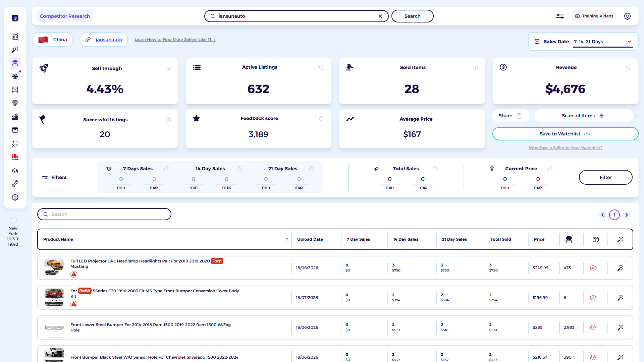Open the product research magnifier sidebar icon
This screenshot has width=644, height=362.
tap(15, 50)
